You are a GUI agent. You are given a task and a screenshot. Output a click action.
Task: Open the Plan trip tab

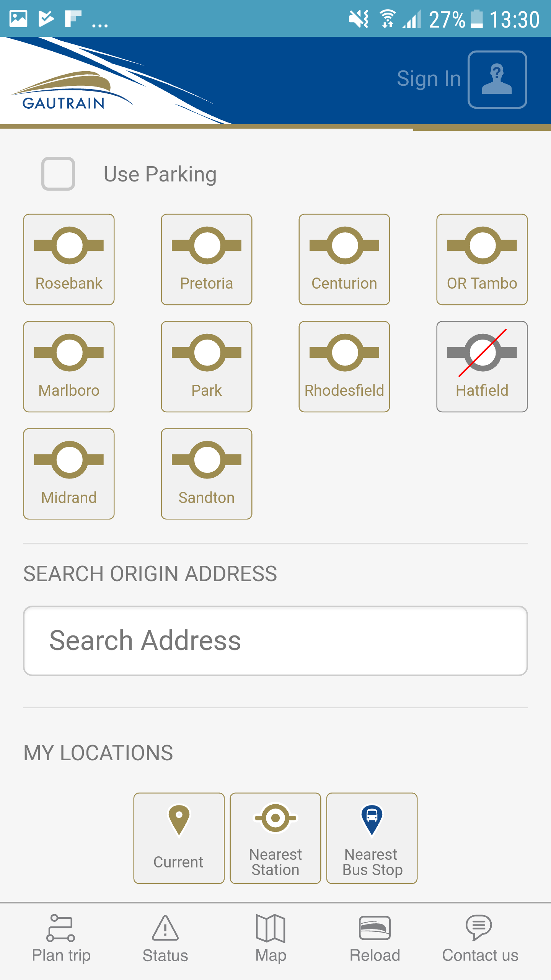pos(61,939)
